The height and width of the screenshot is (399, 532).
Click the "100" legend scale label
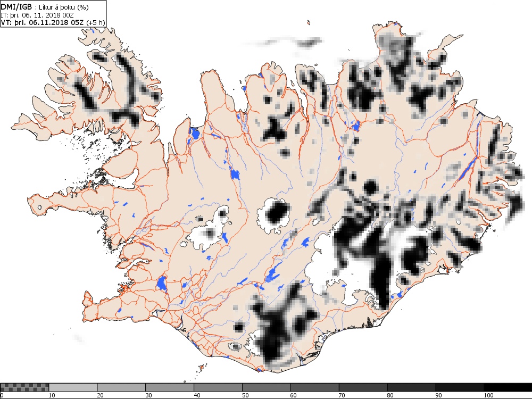tap(488, 395)
